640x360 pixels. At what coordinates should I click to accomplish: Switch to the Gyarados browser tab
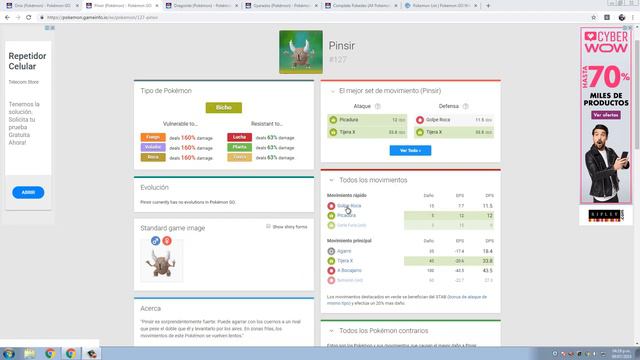click(x=281, y=6)
